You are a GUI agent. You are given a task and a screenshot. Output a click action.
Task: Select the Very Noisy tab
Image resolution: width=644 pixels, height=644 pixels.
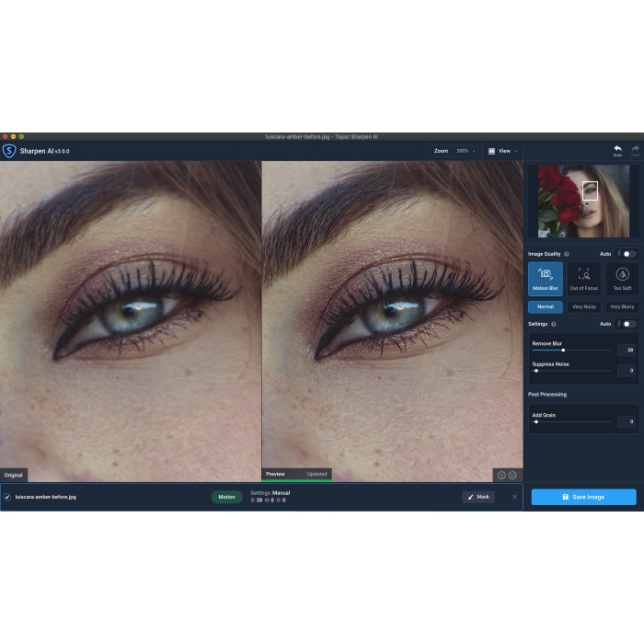click(584, 306)
